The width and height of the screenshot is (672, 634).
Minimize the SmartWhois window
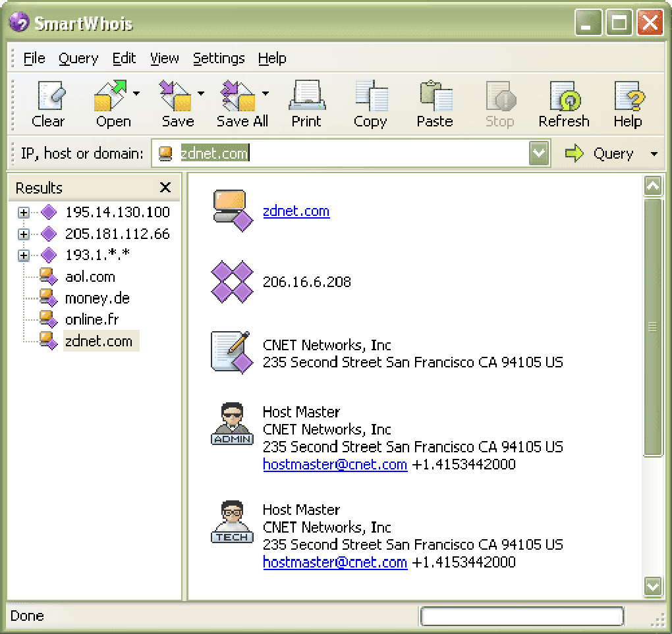click(588, 22)
